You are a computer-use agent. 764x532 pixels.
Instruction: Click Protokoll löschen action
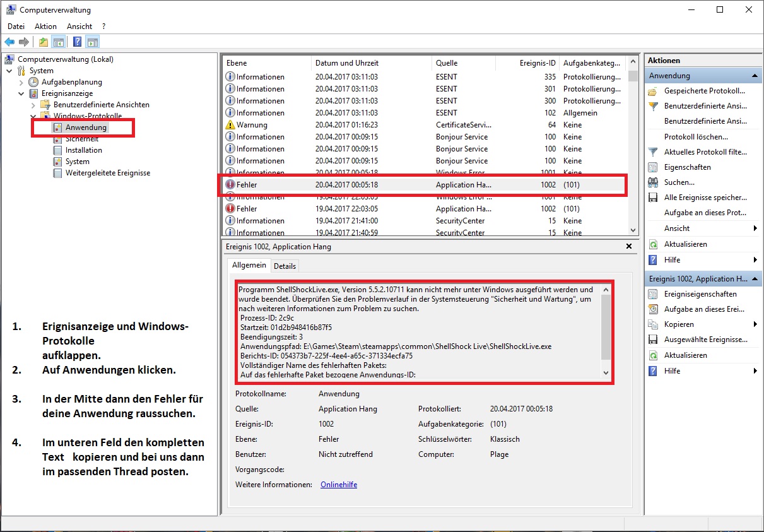coord(695,136)
